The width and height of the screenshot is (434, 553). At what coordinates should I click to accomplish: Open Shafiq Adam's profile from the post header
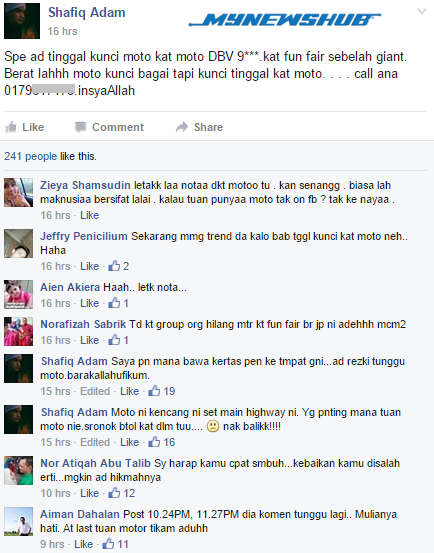pyautogui.click(x=86, y=12)
